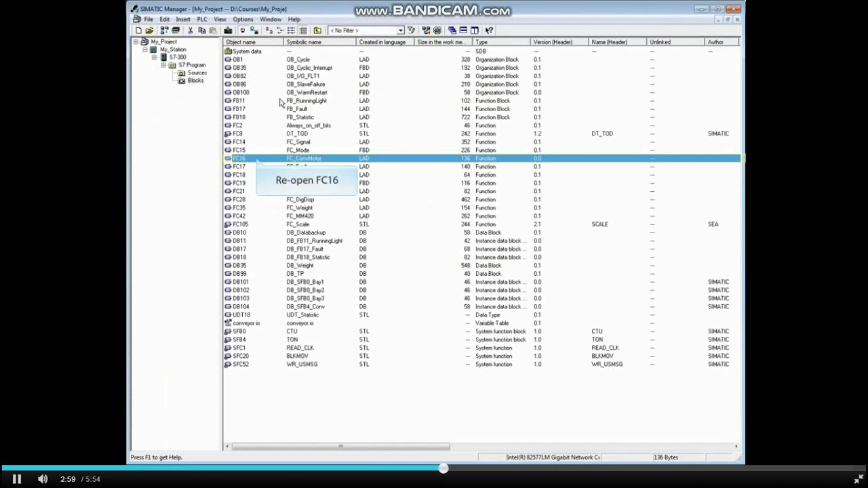Sort by Object name column header
The width and height of the screenshot is (868, 488).
254,42
